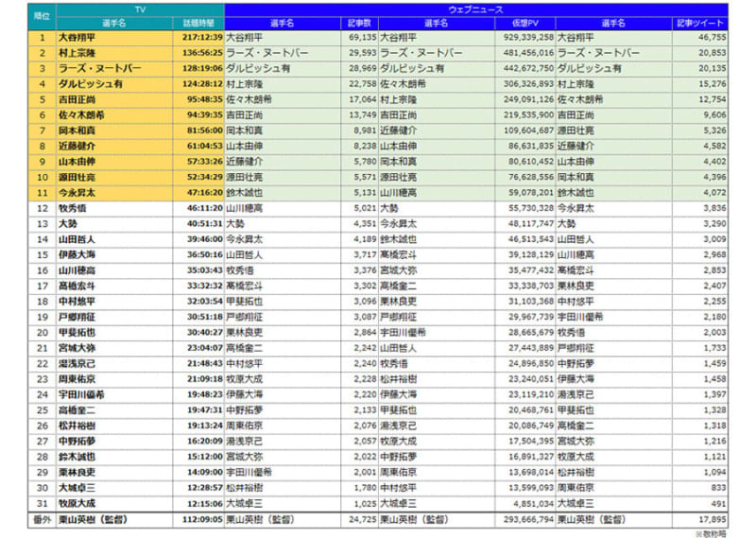This screenshot has width=756, height=538.
Task: Click the ※敬称略 footnote text
Action: click(709, 532)
